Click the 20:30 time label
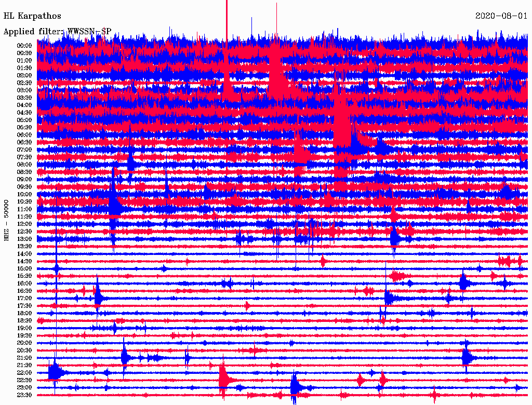Screen dimensions: 532x405 [24, 350]
